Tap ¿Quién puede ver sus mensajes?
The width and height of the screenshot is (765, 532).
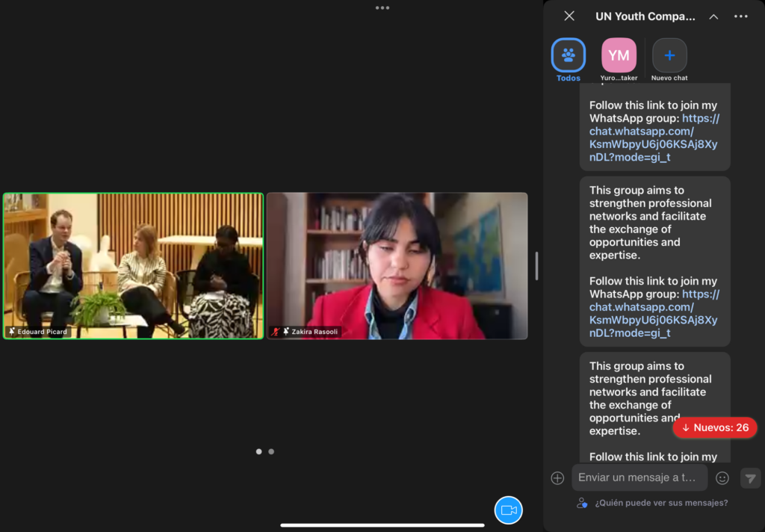click(x=660, y=503)
